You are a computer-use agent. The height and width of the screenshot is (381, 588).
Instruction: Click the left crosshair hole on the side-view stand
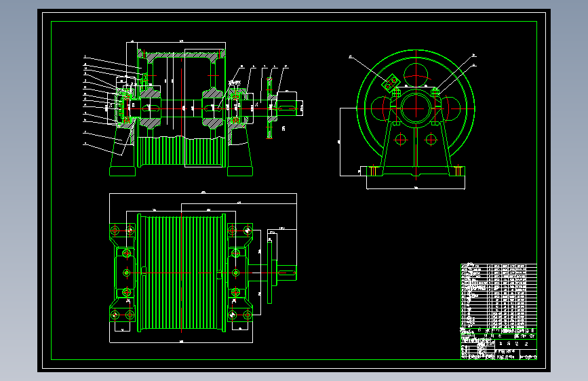pos(401,140)
